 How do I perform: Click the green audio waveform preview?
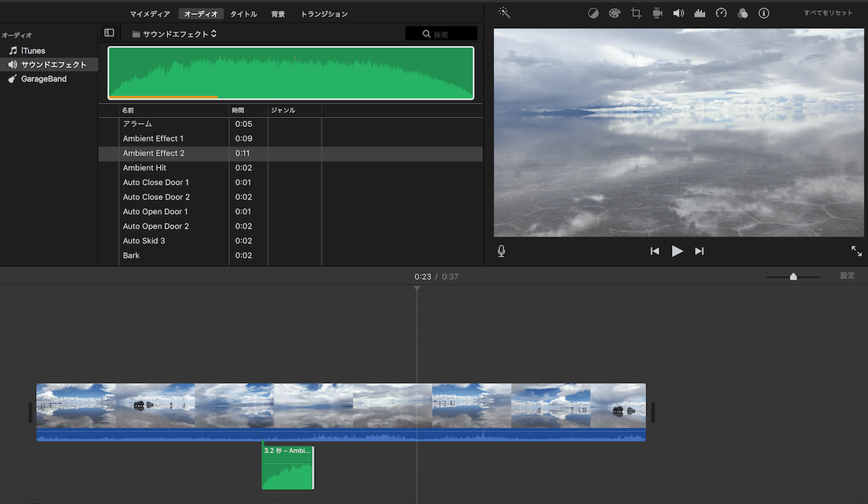(291, 73)
